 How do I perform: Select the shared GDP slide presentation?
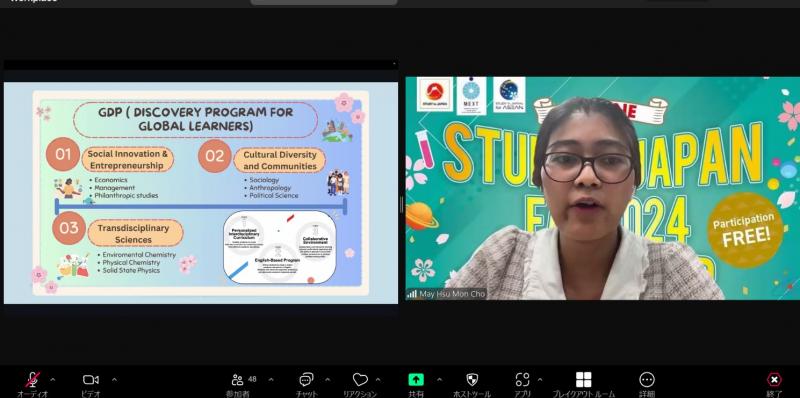pos(201,193)
